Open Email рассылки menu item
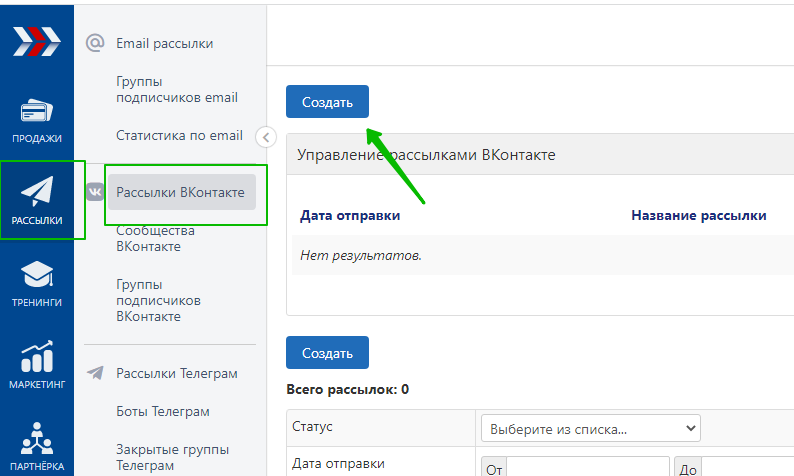 pyautogui.click(x=164, y=43)
